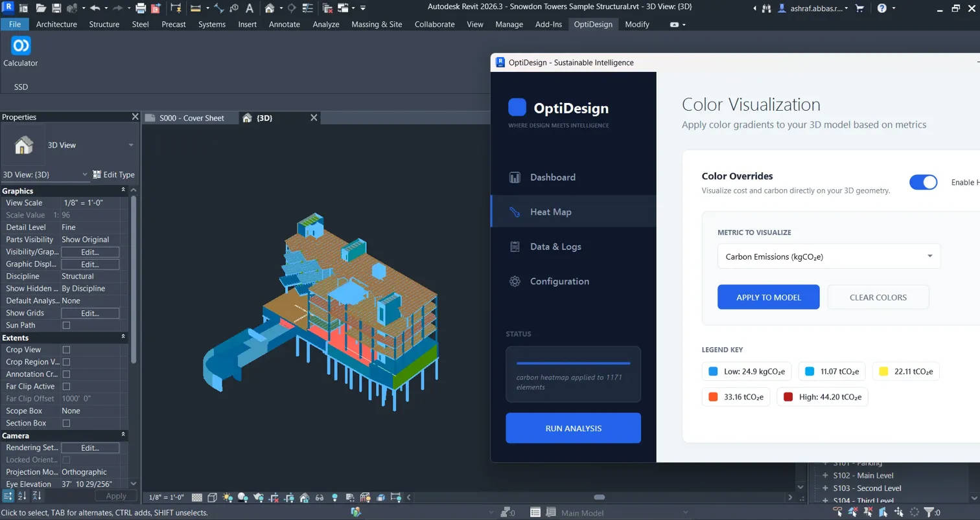Click the OptiDesign Calculator ribbon icon
This screenshot has width=980, height=520.
tap(21, 47)
